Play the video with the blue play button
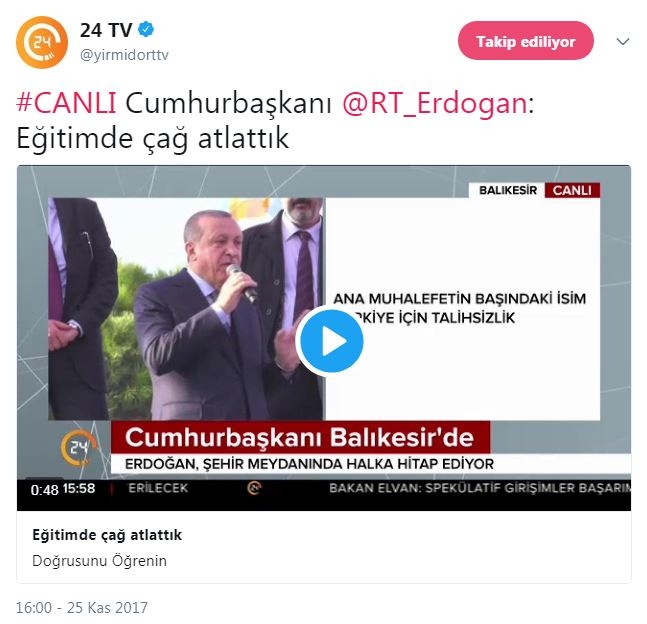The width and height of the screenshot is (647, 624). 329,341
